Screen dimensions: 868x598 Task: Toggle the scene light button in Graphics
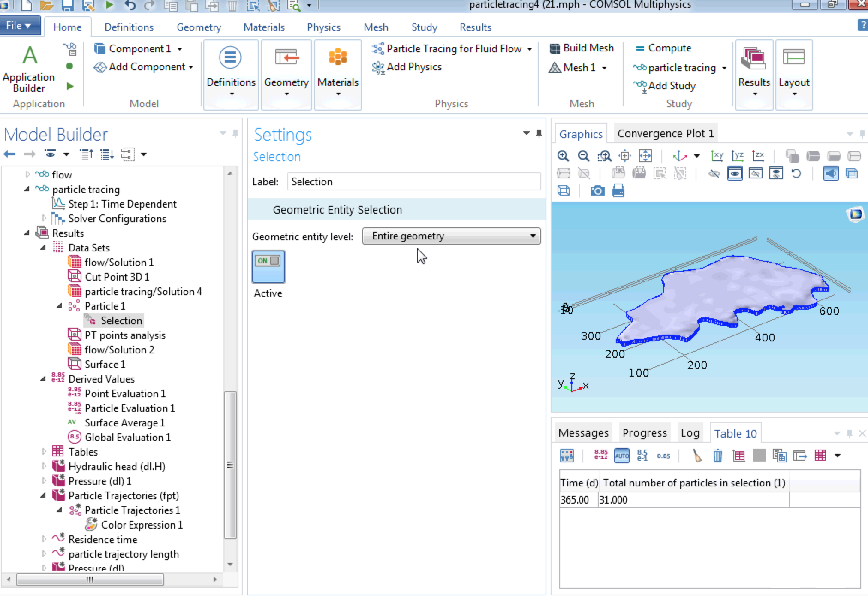(831, 174)
